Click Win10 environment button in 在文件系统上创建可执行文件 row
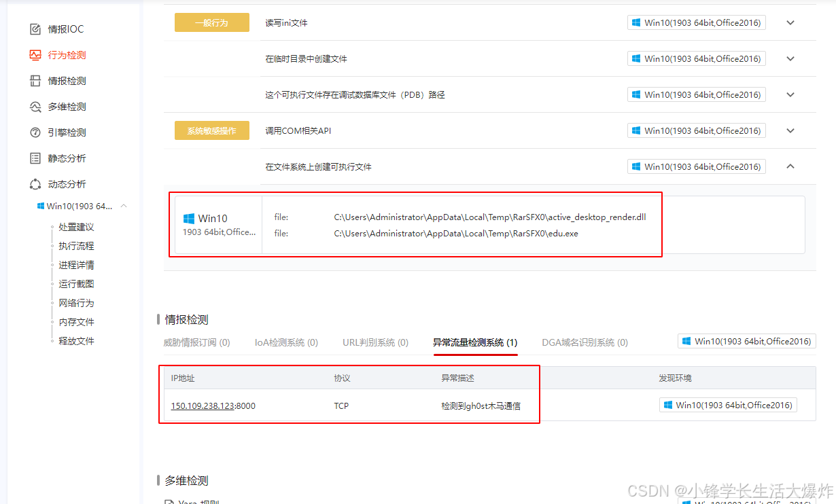Viewport: 836px width, 504px height. click(697, 166)
